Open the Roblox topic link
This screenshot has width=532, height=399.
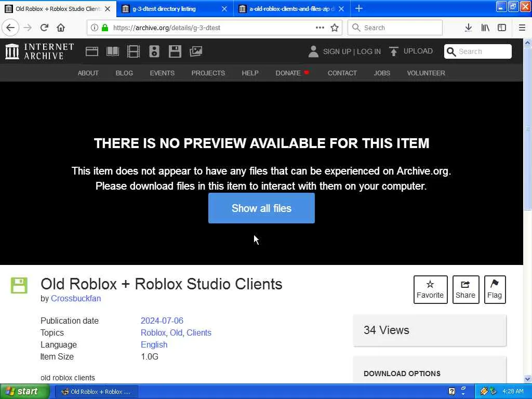coord(153,332)
